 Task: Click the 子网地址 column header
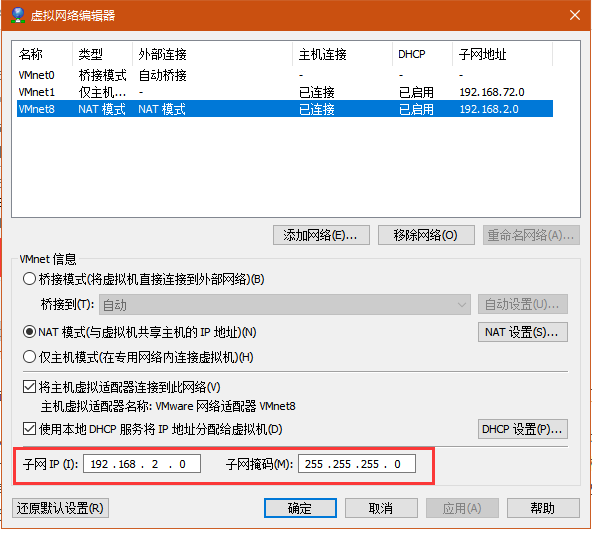point(503,54)
